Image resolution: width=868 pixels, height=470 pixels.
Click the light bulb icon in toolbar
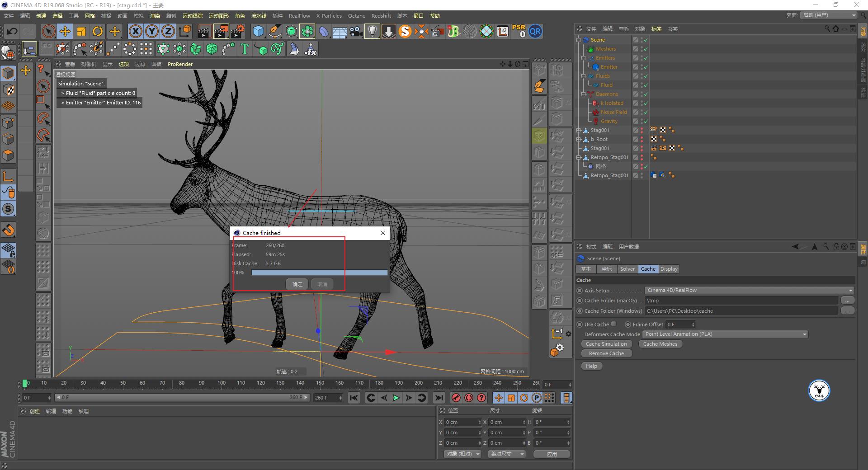pyautogui.click(x=372, y=31)
